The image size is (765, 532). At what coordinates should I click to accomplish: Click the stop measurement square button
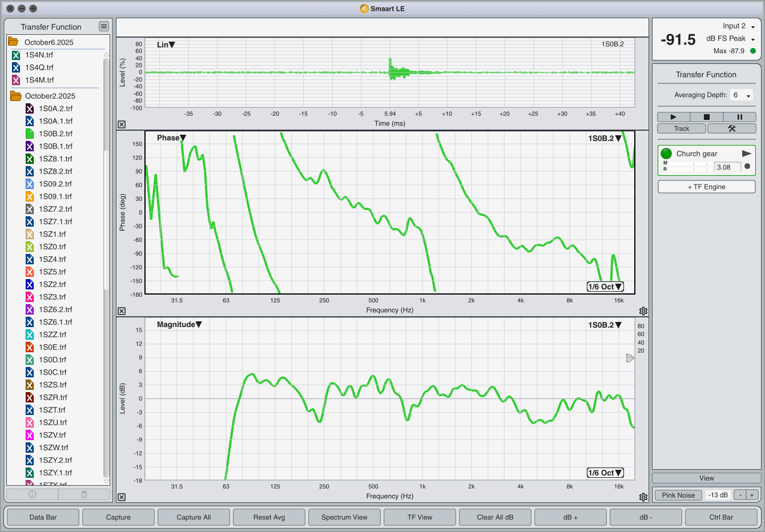pos(706,117)
